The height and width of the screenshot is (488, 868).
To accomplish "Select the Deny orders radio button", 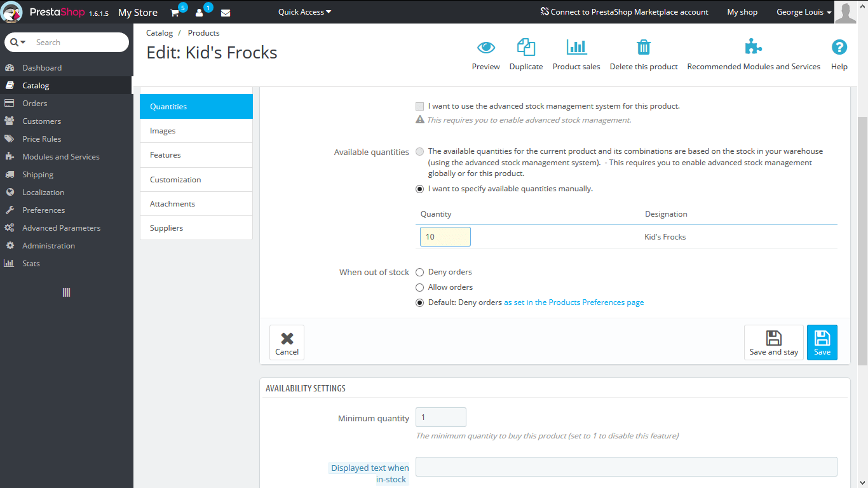I will [419, 272].
